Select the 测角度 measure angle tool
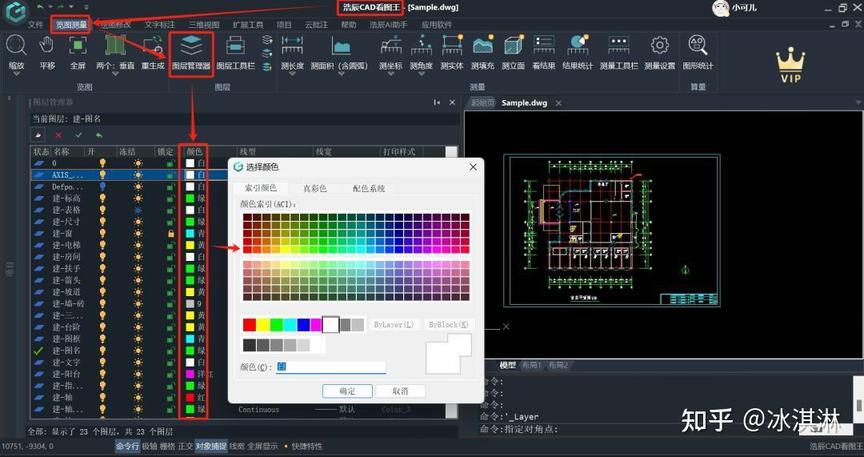The height and width of the screenshot is (457, 864). pyautogui.click(x=422, y=45)
